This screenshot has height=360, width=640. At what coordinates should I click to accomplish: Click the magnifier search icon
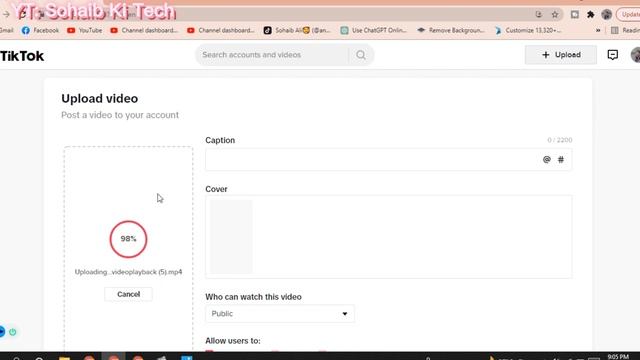click(361, 55)
